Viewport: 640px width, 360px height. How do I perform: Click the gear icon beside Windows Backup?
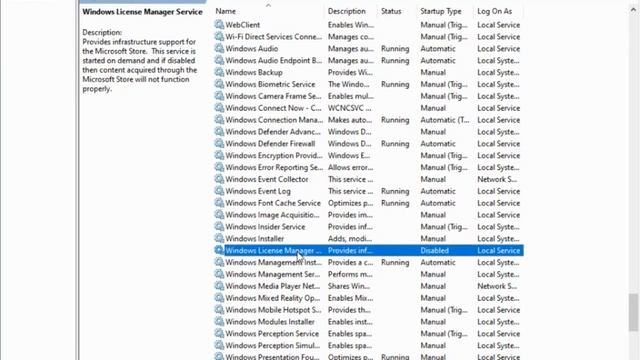(x=219, y=72)
